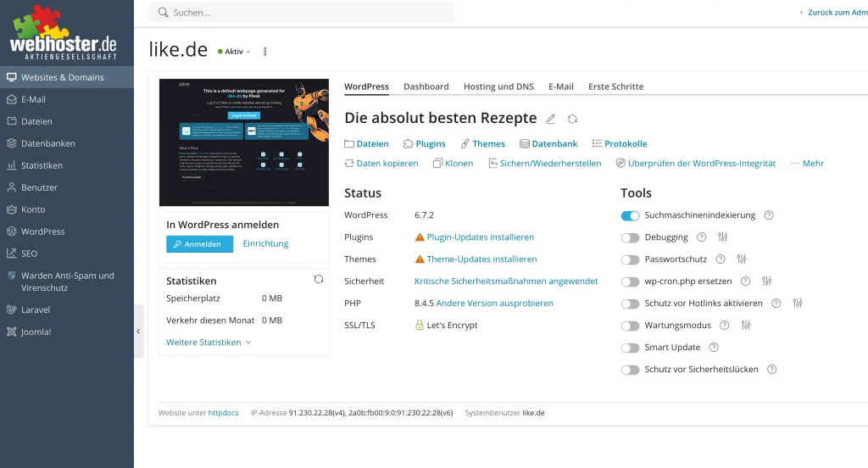
Task: Open the three-dot menu beside Aktiv
Action: coord(265,52)
